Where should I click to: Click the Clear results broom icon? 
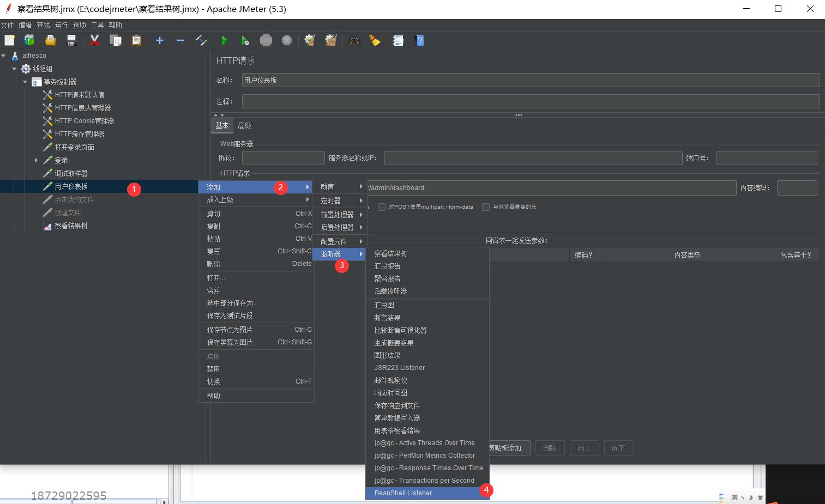(310, 40)
